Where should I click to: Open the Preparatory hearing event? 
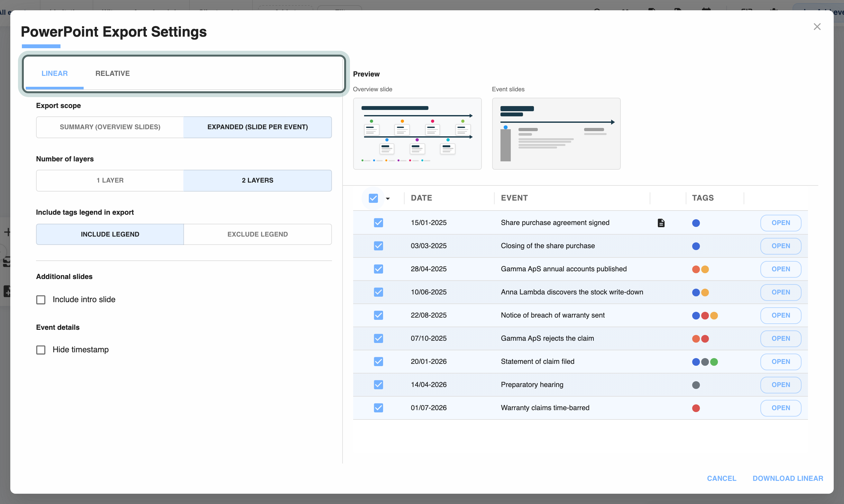pyautogui.click(x=780, y=384)
